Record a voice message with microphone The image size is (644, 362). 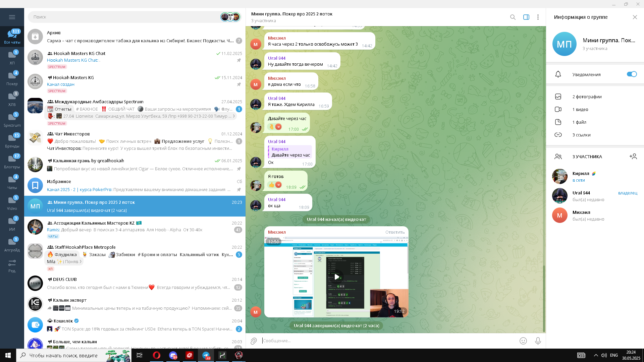click(x=538, y=341)
